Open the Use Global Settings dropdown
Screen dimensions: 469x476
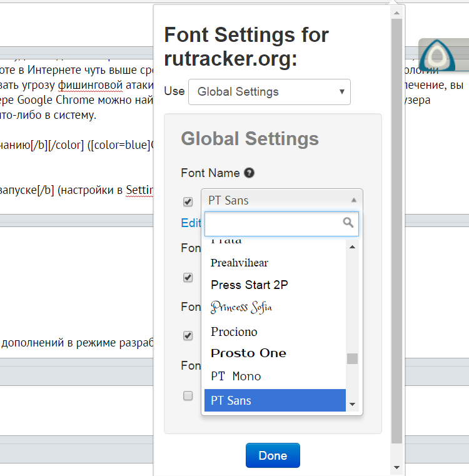pyautogui.click(x=270, y=92)
